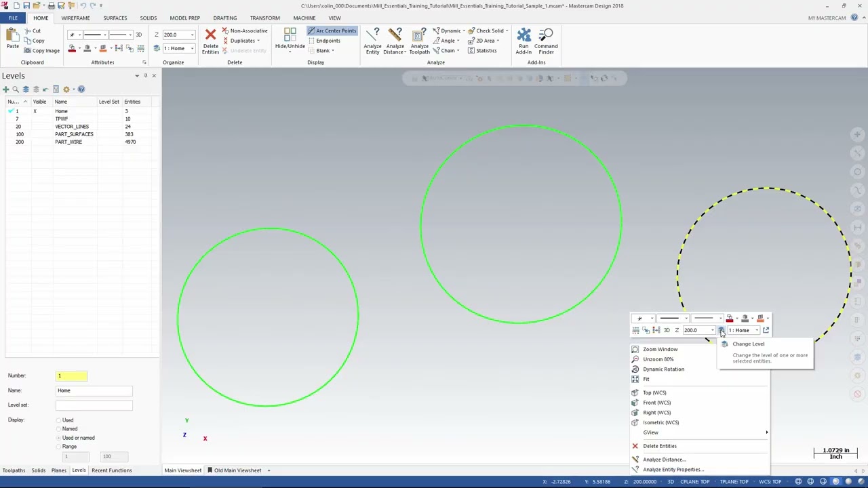Click MY MASTERCAM link
The height and width of the screenshot is (488, 868).
coord(827,18)
